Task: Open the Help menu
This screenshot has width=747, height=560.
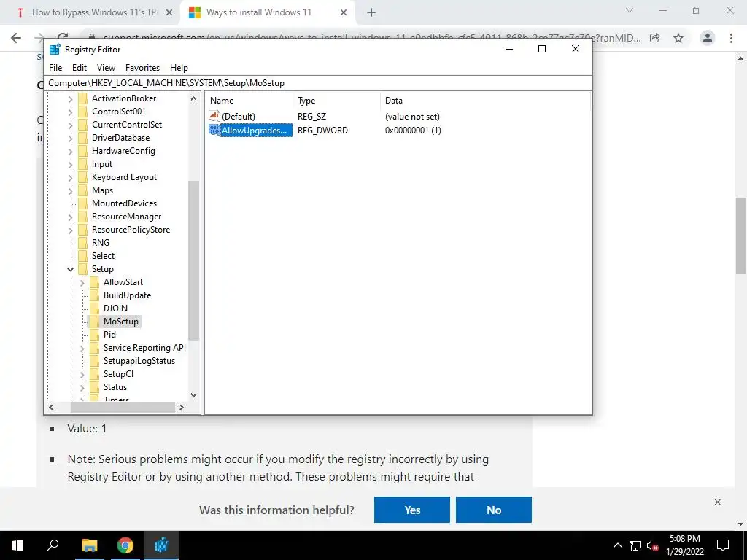Action: pyautogui.click(x=179, y=68)
